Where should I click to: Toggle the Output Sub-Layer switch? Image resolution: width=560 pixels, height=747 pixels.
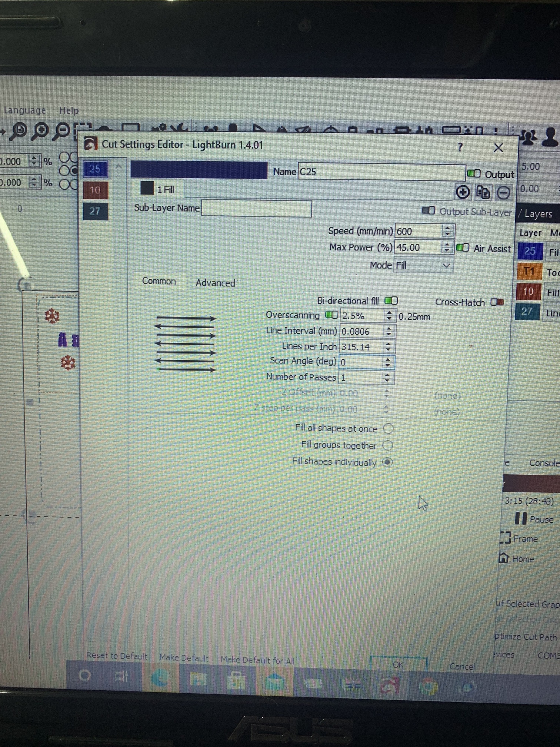click(x=429, y=211)
